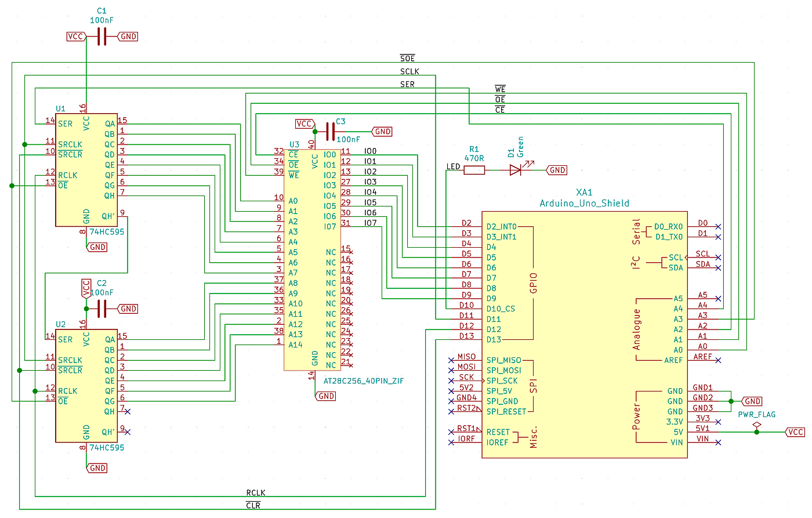Click no-connect X on the SCL pin
The image size is (812, 518).
718,257
